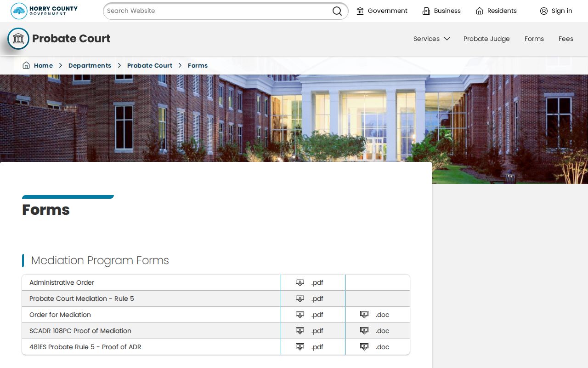The width and height of the screenshot is (588, 368).
Task: Click the SCADR 108PC Proof of Mediation text
Action: point(80,331)
